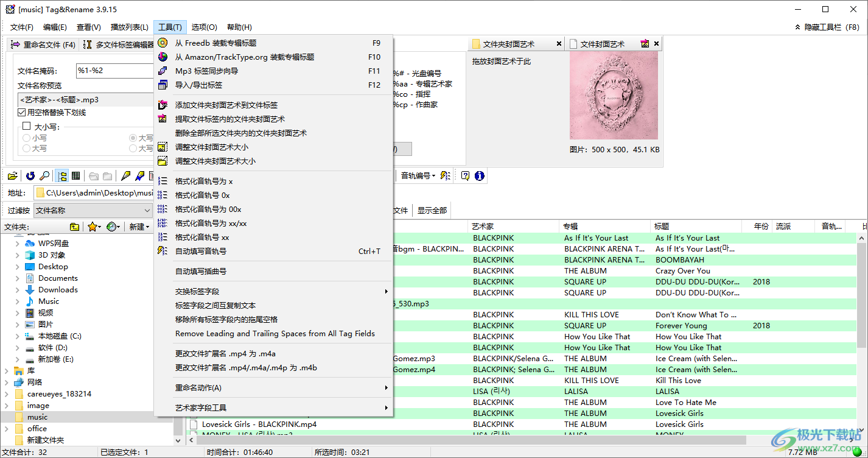Click the open folder toolbar icon
Viewport: 868px width, 458px height.
point(12,176)
